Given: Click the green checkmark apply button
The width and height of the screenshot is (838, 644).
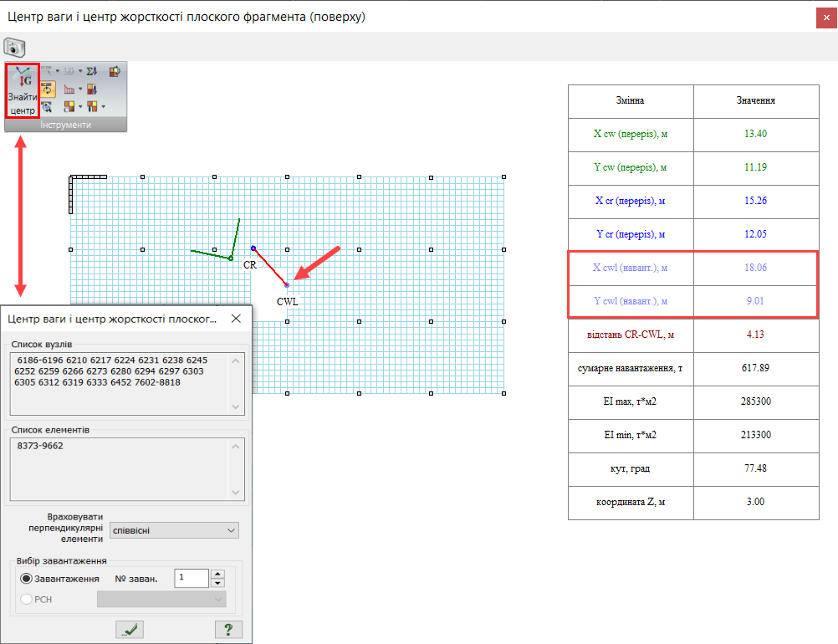Looking at the screenshot, I should pos(132,630).
